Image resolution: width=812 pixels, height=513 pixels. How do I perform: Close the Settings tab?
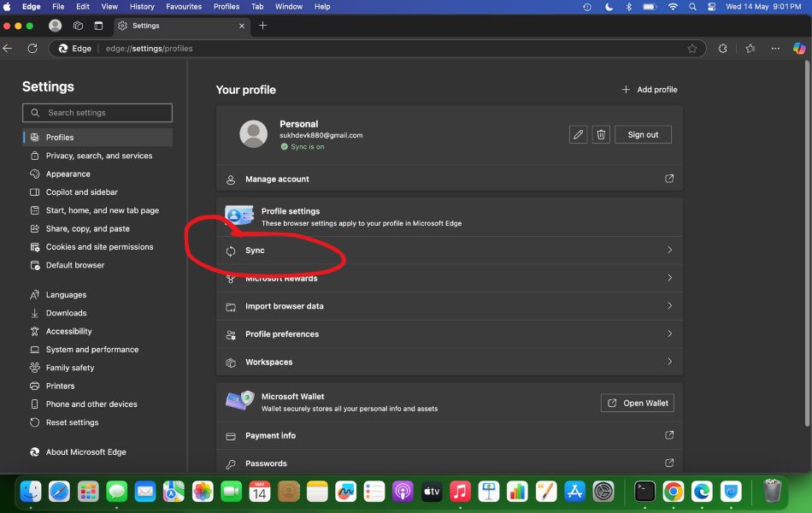[x=241, y=26]
